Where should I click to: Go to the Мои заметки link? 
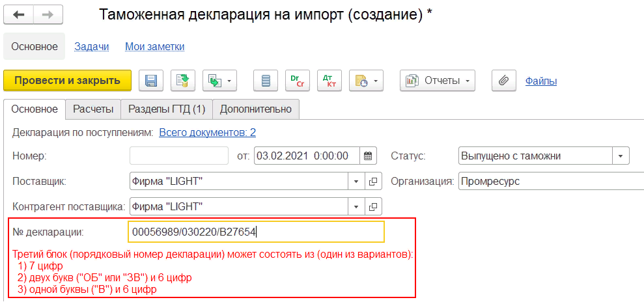coord(155,47)
